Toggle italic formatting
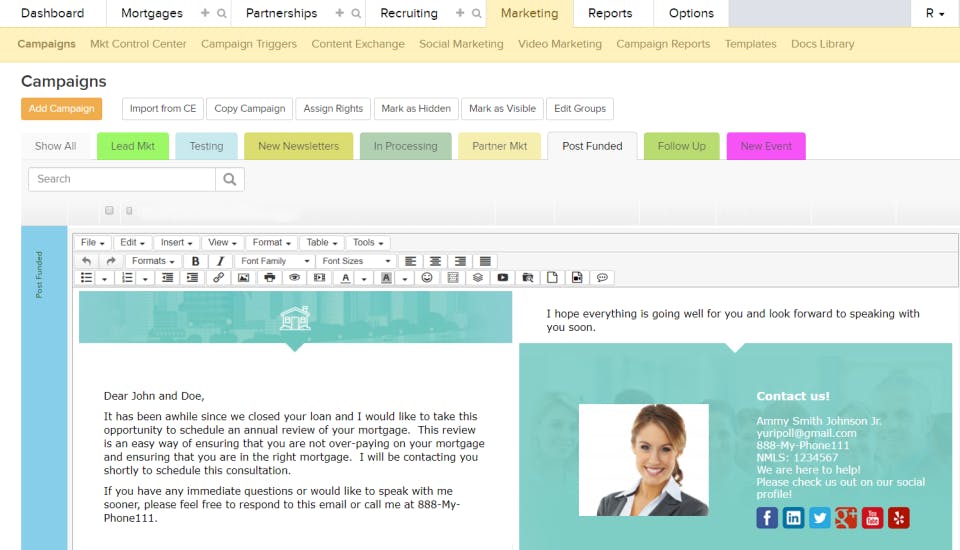 (220, 261)
